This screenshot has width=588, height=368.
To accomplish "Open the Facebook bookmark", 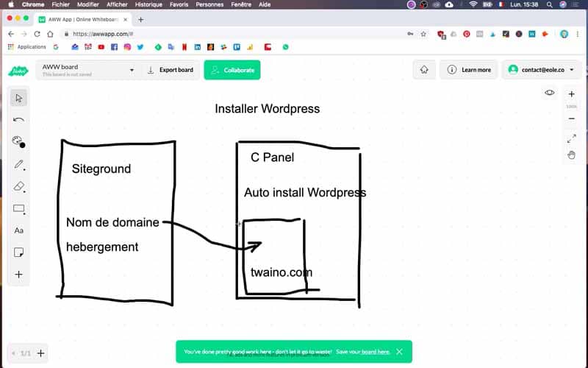I will click(114, 47).
